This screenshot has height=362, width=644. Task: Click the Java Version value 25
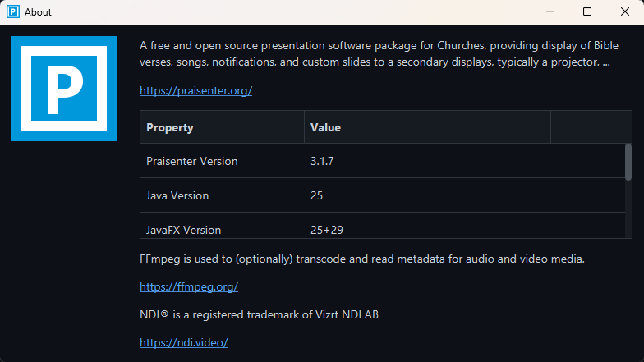(x=317, y=195)
